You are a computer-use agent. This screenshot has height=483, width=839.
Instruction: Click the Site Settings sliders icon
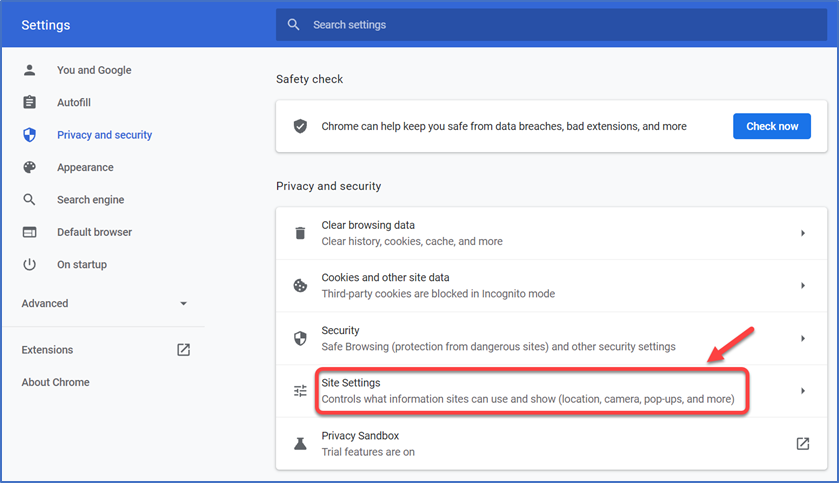[300, 391]
